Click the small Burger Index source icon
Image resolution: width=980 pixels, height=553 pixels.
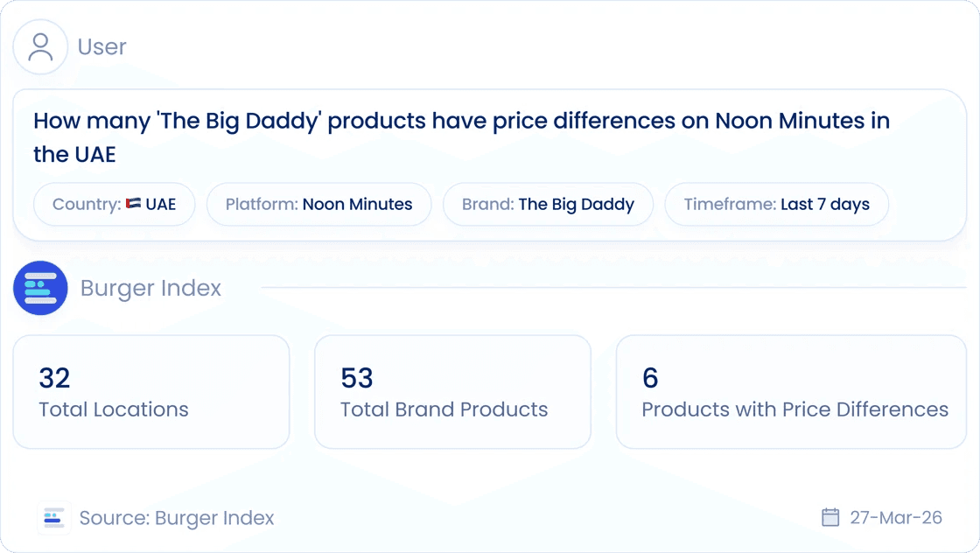pos(53,518)
